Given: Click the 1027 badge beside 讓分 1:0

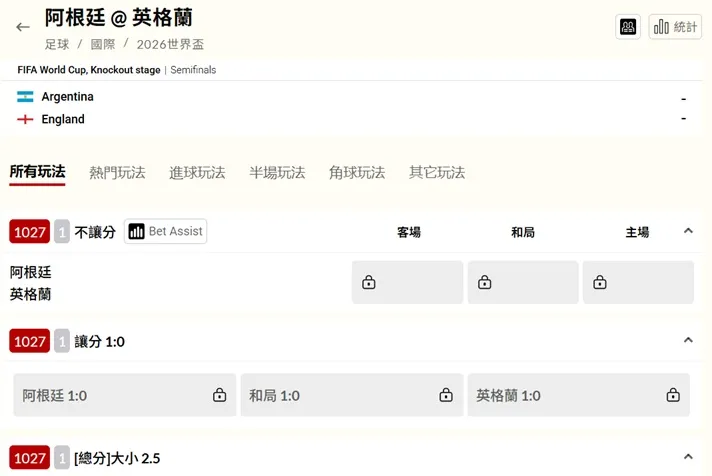Looking at the screenshot, I should [30, 341].
